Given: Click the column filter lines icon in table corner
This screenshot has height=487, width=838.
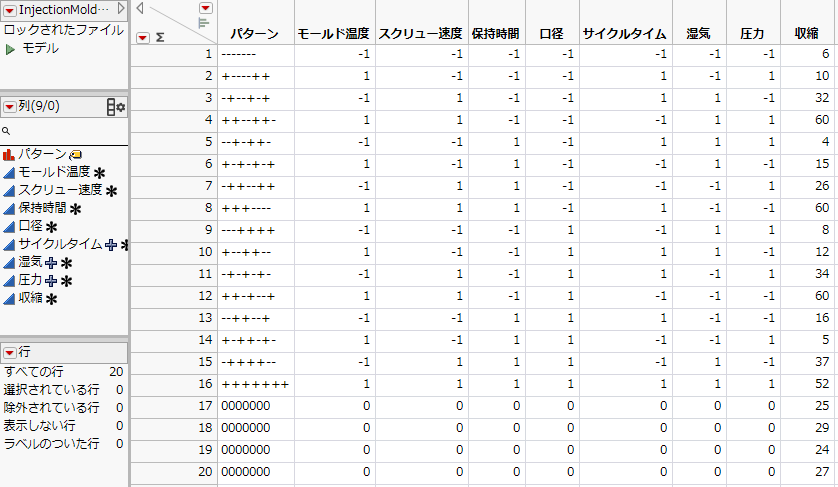Looking at the screenshot, I should 203,24.
